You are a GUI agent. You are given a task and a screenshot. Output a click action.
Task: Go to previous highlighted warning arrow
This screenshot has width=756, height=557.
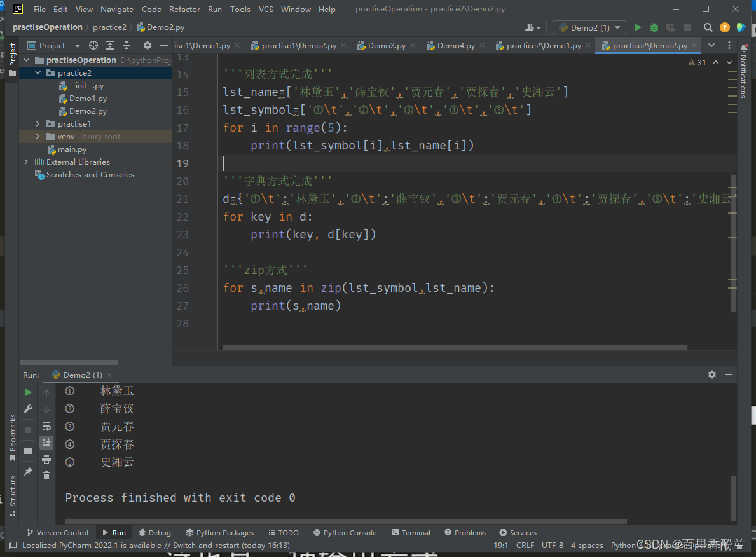click(716, 63)
